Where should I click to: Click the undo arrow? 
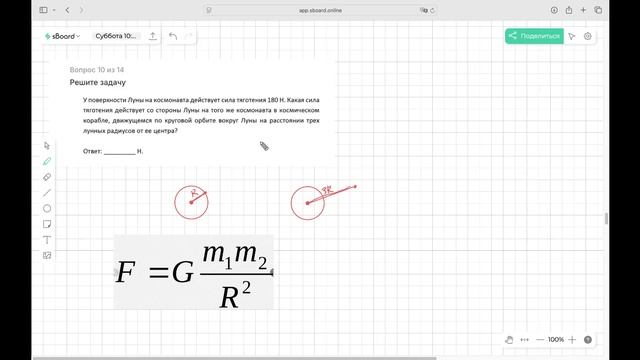click(173, 36)
